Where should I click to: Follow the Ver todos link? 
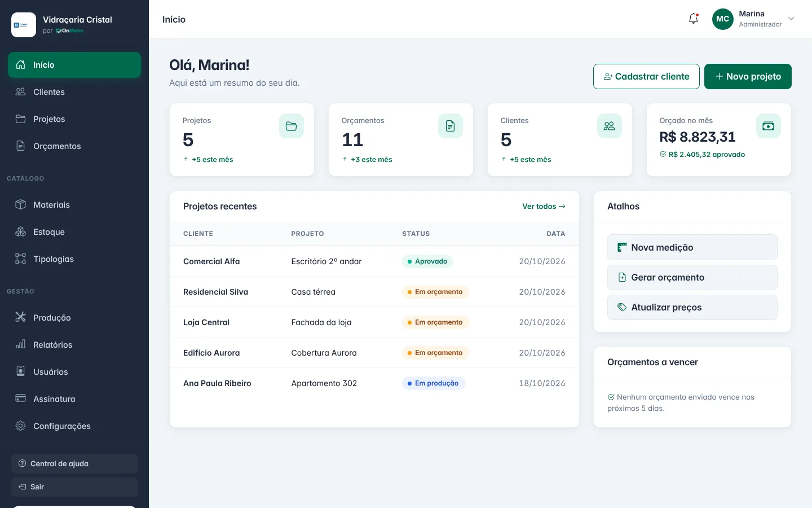(544, 207)
